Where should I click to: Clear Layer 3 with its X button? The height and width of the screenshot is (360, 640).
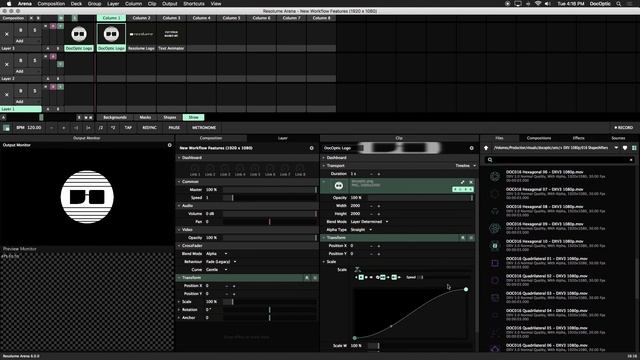pyautogui.click(x=7, y=34)
